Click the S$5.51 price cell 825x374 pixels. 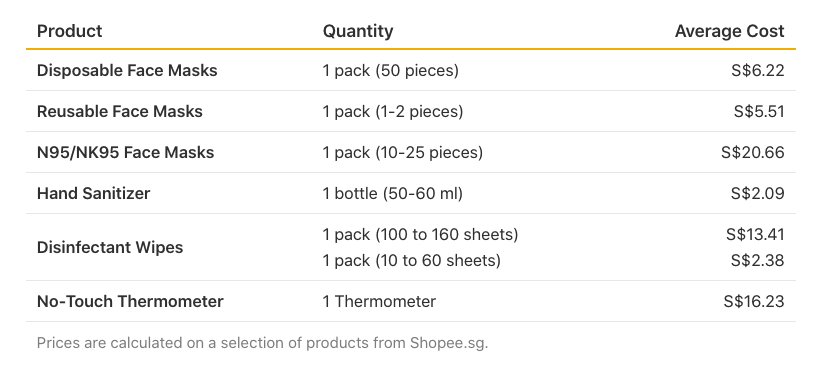coord(759,112)
